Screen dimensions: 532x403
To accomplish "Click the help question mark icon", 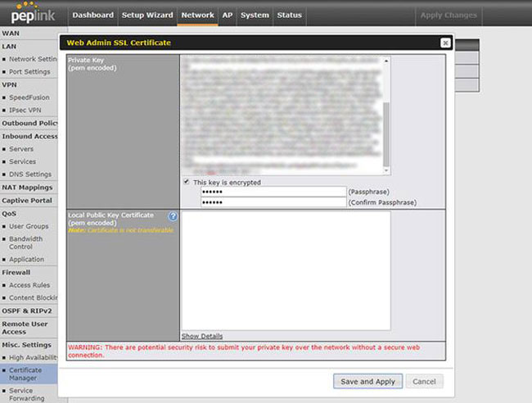I will point(173,216).
